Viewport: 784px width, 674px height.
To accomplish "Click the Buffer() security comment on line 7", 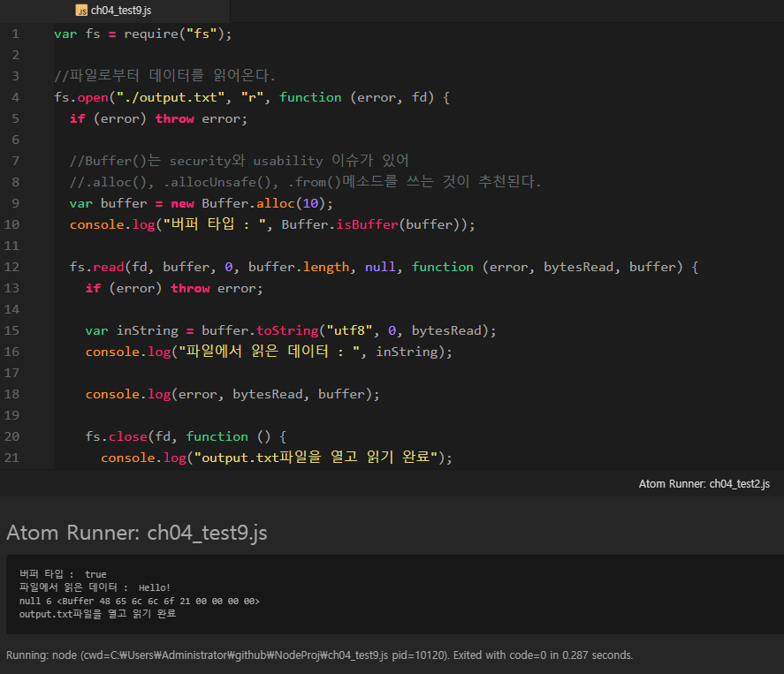I will 240,161.
